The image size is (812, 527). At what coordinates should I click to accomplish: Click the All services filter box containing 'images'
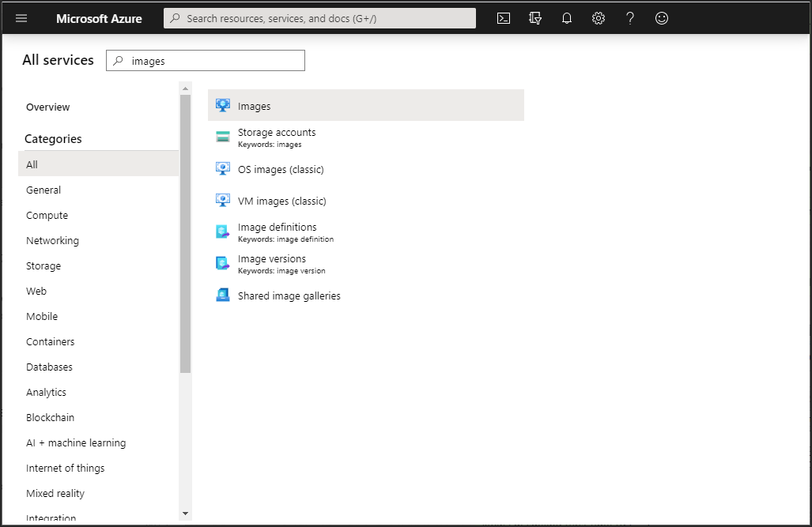tap(206, 61)
